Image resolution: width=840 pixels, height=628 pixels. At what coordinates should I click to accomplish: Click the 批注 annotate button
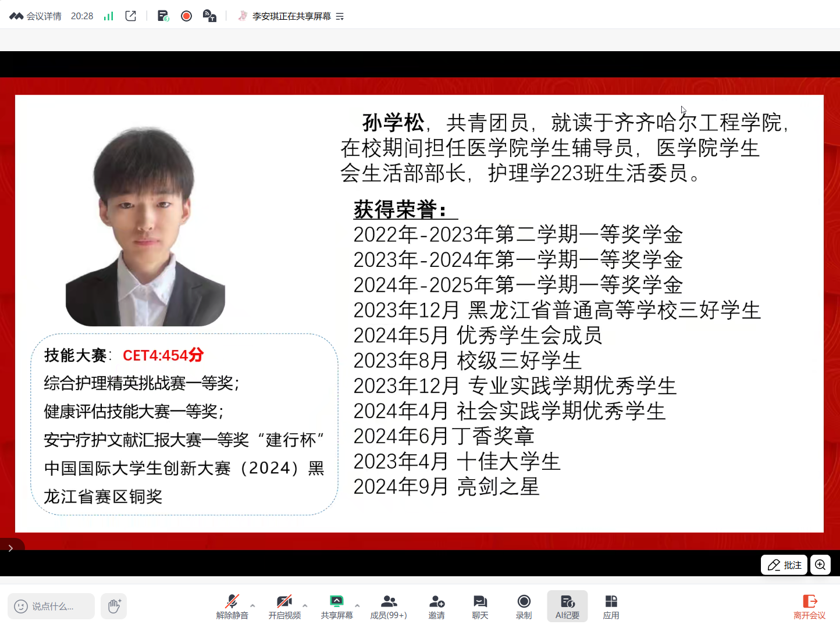(784, 565)
